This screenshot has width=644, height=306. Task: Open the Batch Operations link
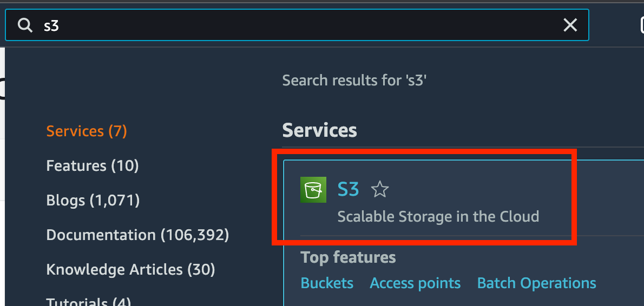(x=536, y=283)
